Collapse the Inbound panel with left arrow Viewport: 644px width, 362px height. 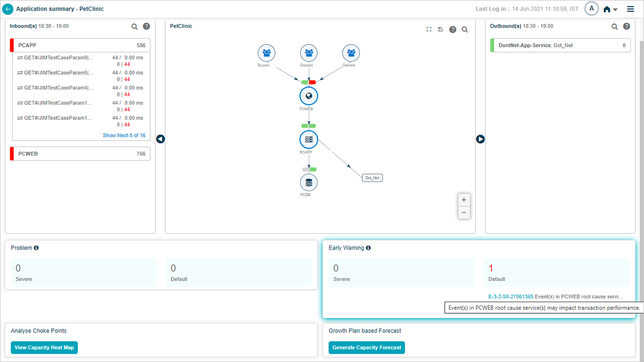[161, 139]
